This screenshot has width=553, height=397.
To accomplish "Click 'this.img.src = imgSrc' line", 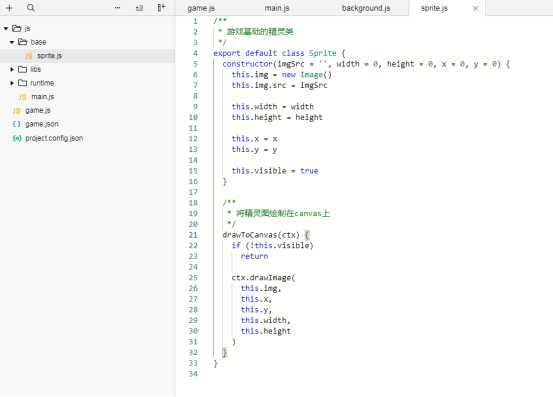I will click(279, 85).
